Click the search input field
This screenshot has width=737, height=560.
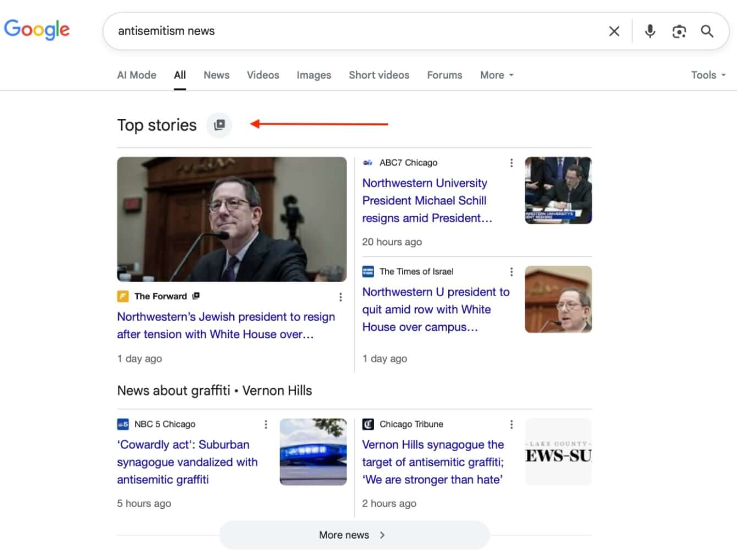pyautogui.click(x=352, y=31)
